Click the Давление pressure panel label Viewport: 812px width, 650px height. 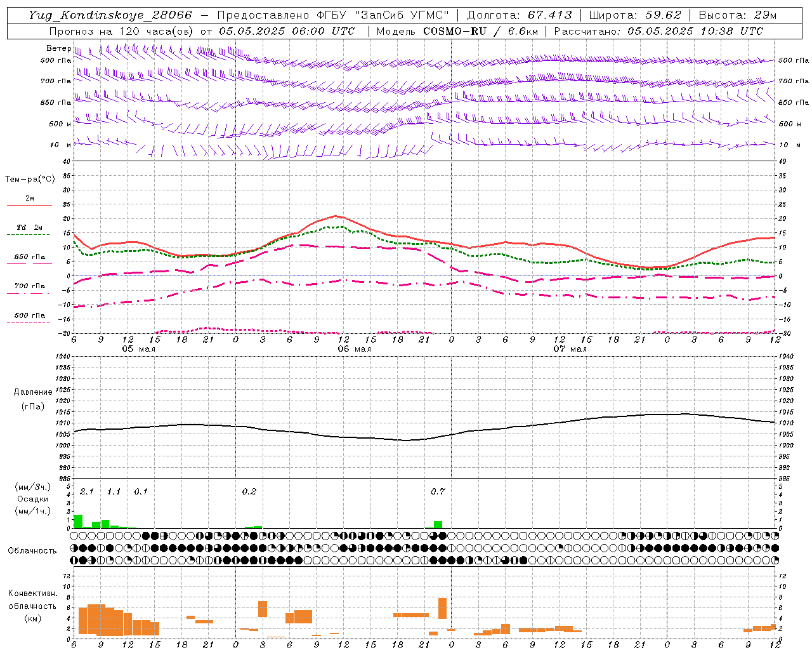33,392
